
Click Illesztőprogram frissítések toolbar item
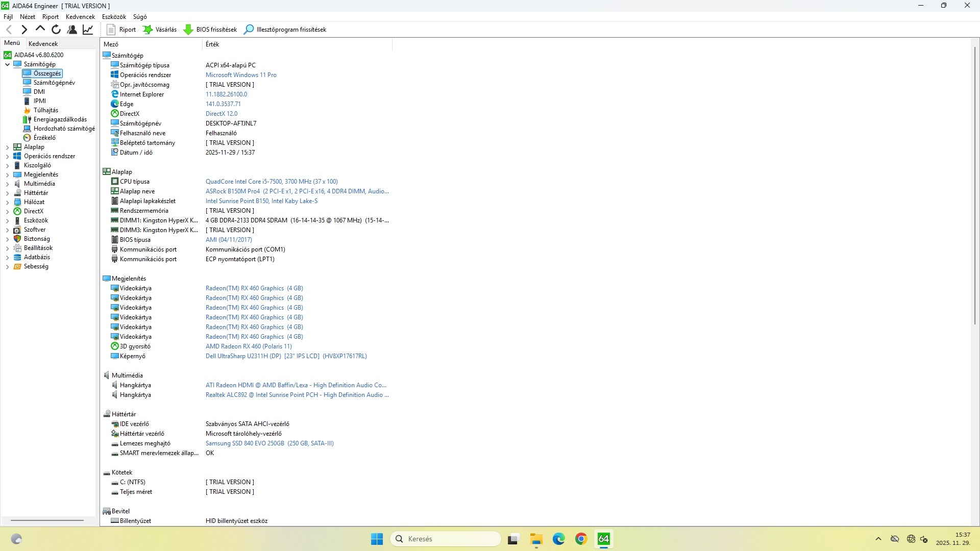[x=285, y=30]
